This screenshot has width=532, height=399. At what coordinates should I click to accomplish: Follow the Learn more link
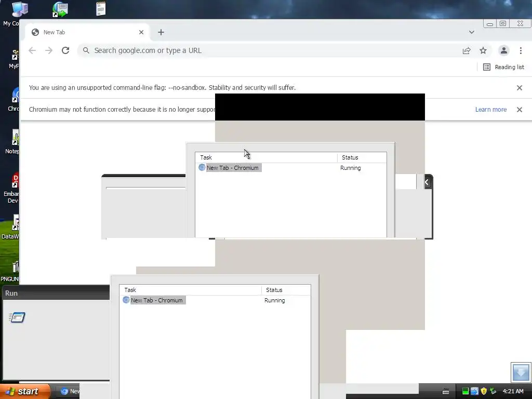coord(490,110)
